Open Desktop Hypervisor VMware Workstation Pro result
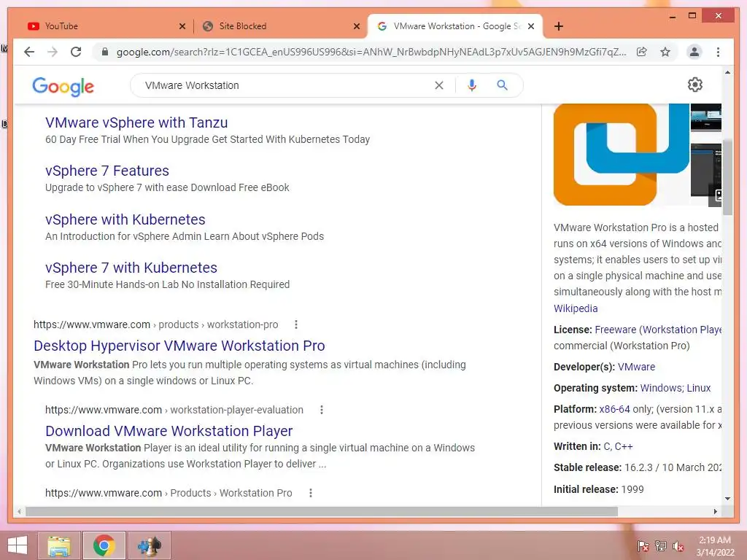The height and width of the screenshot is (560, 747). click(x=179, y=346)
